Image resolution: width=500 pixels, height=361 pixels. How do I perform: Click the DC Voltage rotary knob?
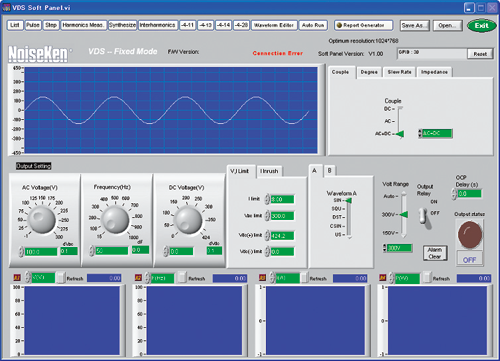tap(188, 220)
